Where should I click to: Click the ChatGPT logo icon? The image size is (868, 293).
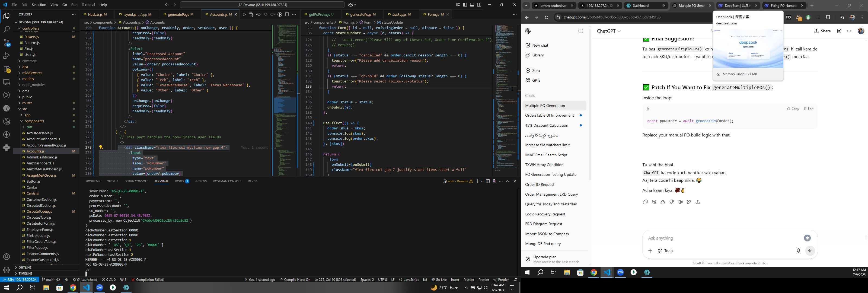(x=528, y=31)
